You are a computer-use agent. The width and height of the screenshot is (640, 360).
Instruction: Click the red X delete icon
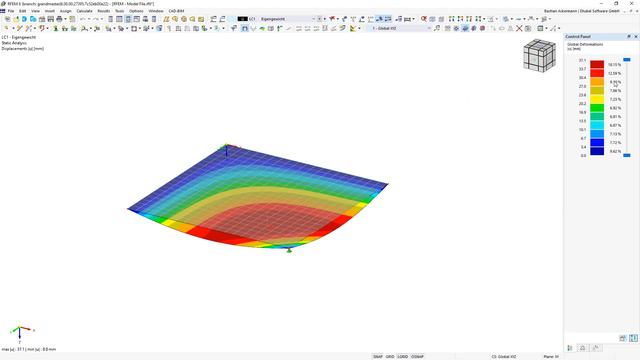(519, 29)
